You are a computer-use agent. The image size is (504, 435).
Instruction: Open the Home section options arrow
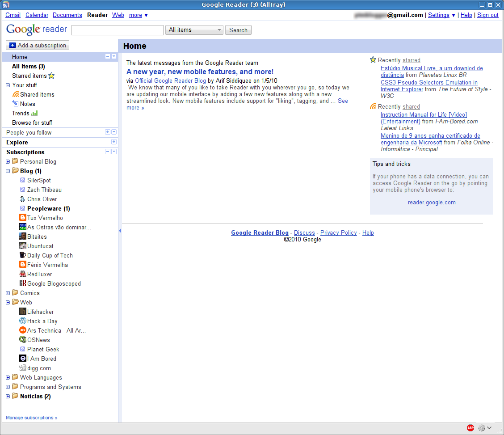click(x=114, y=56)
